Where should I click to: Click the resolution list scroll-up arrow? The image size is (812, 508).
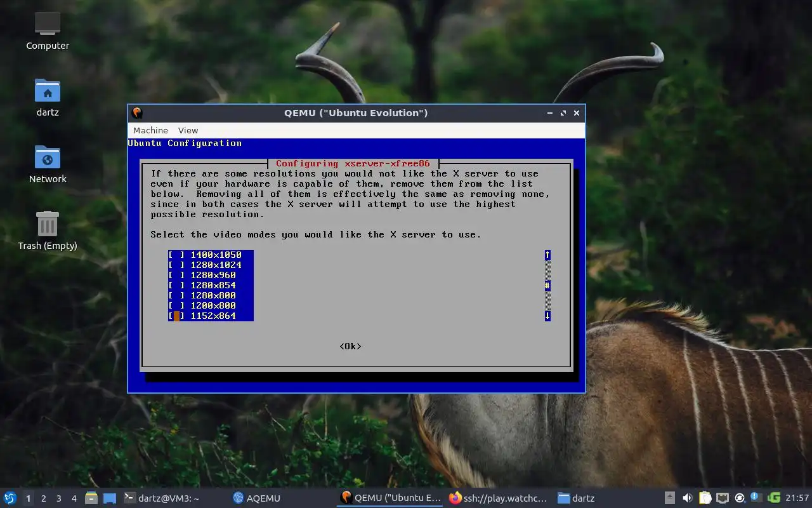click(547, 255)
